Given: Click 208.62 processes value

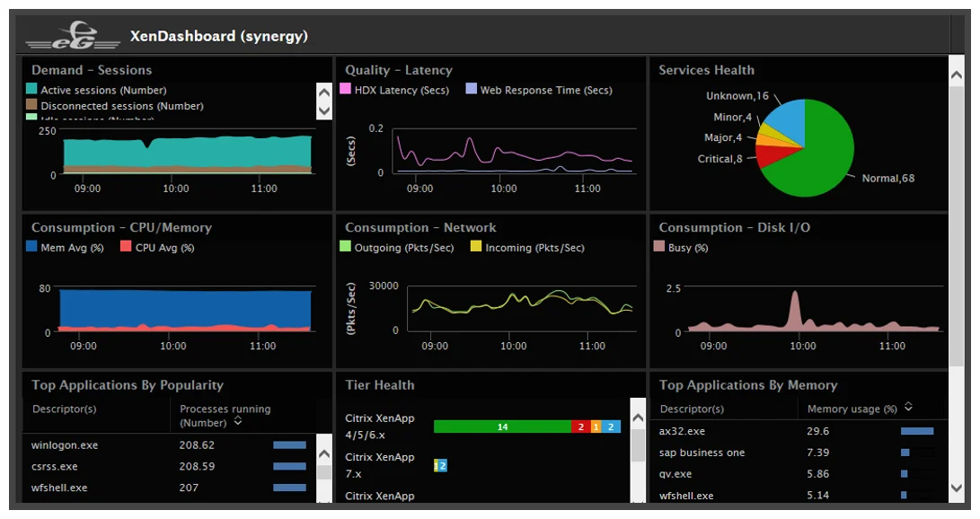Looking at the screenshot, I should 197,445.
